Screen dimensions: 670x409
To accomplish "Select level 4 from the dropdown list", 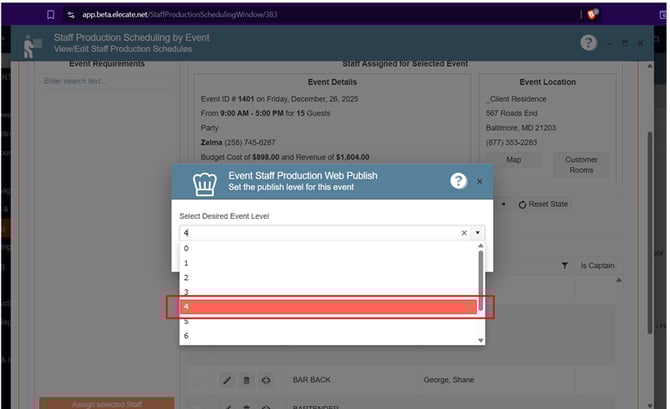I will 320,306.
